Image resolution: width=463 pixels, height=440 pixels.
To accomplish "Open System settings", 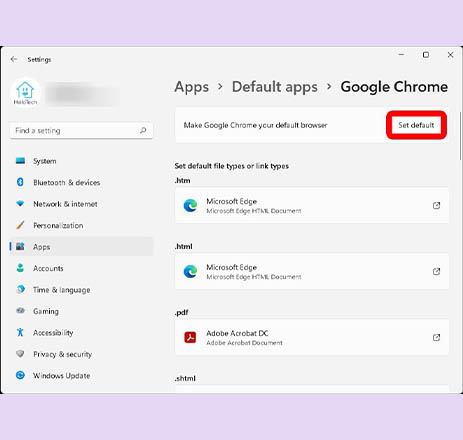I will point(82,161).
